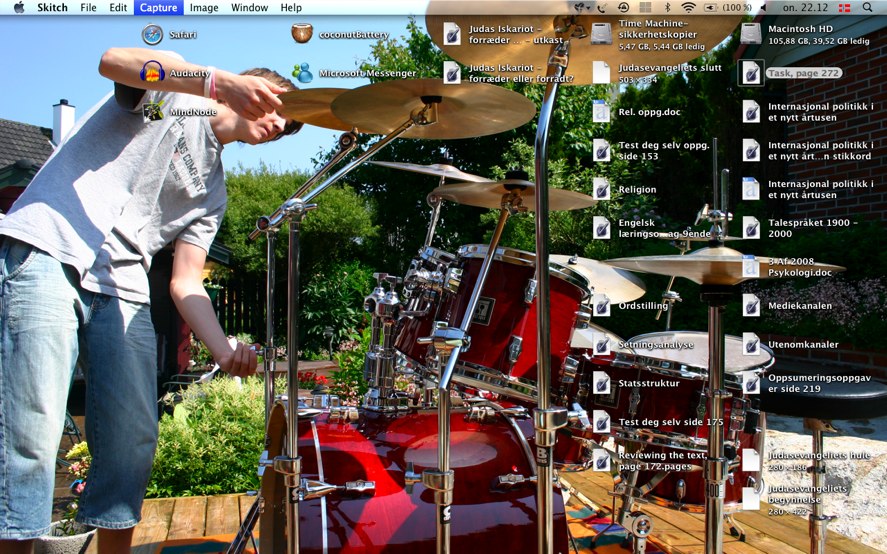Select the Time Machine-sikkerhetskopier drive icon
The image size is (887, 554).
[601, 34]
